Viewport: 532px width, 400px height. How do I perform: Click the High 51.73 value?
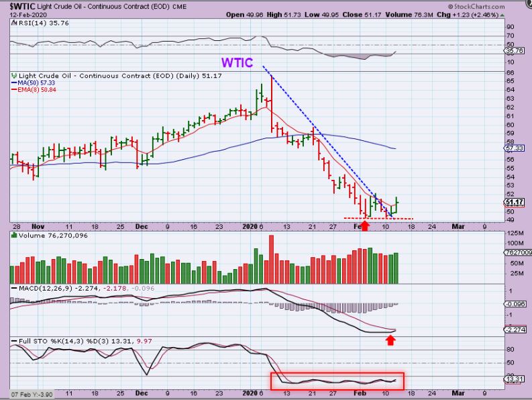(x=284, y=15)
